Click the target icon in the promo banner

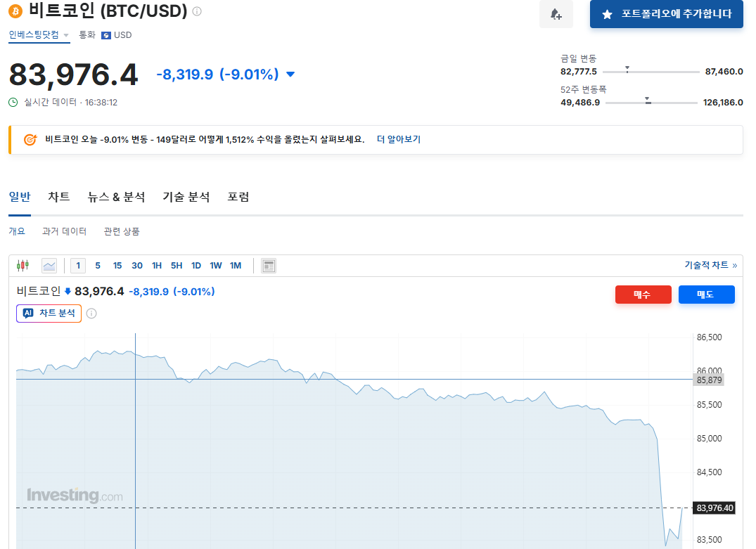point(30,139)
